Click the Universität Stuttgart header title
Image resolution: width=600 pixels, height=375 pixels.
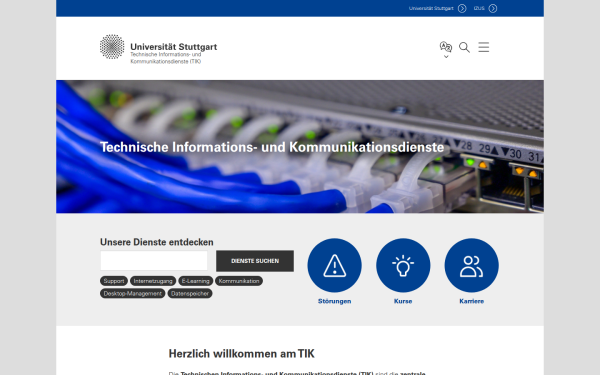(x=174, y=47)
